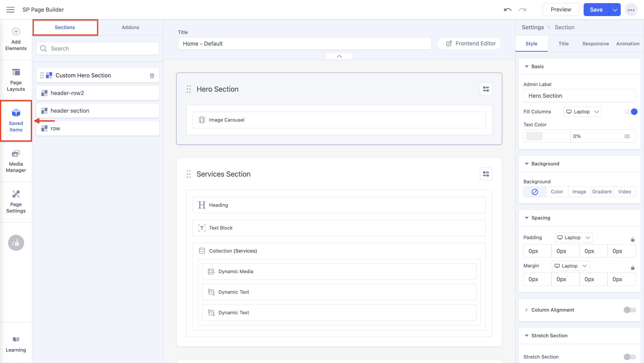
Task: Open the Learning book icon
Action: point(16,339)
